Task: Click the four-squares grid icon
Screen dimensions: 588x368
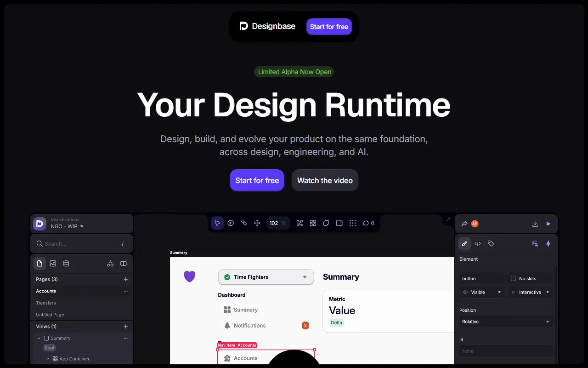Action: 313,223
